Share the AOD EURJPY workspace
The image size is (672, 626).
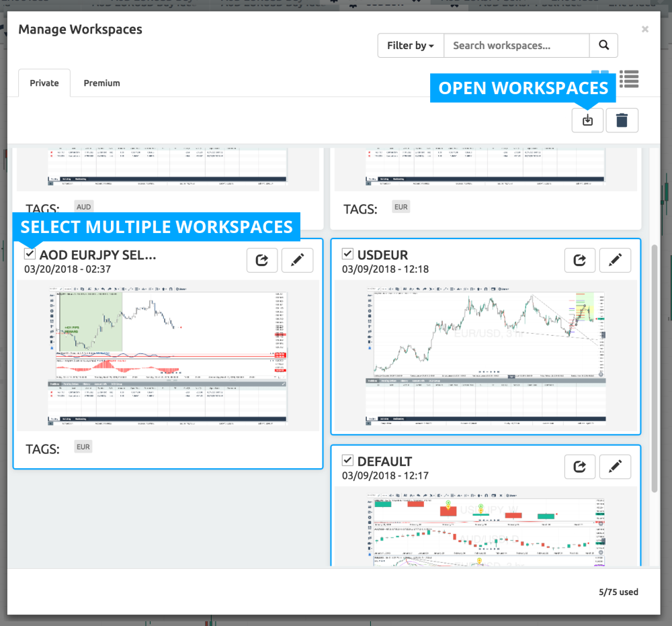pos(262,260)
